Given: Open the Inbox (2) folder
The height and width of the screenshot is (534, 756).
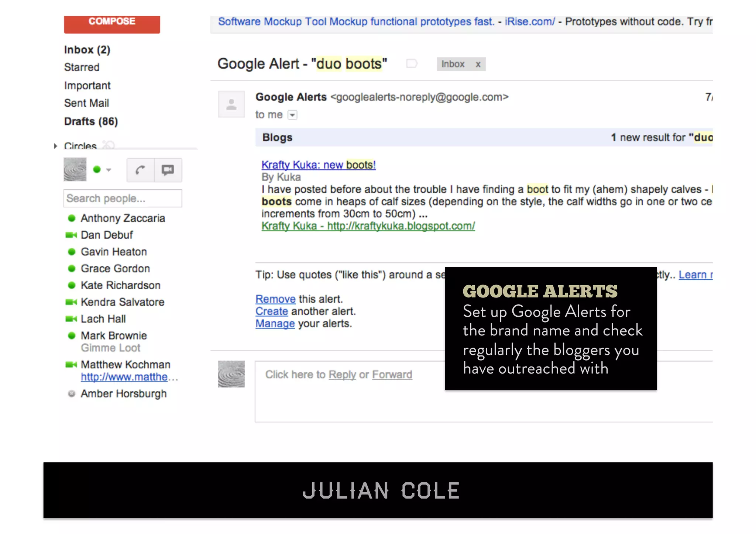Looking at the screenshot, I should tap(87, 50).
